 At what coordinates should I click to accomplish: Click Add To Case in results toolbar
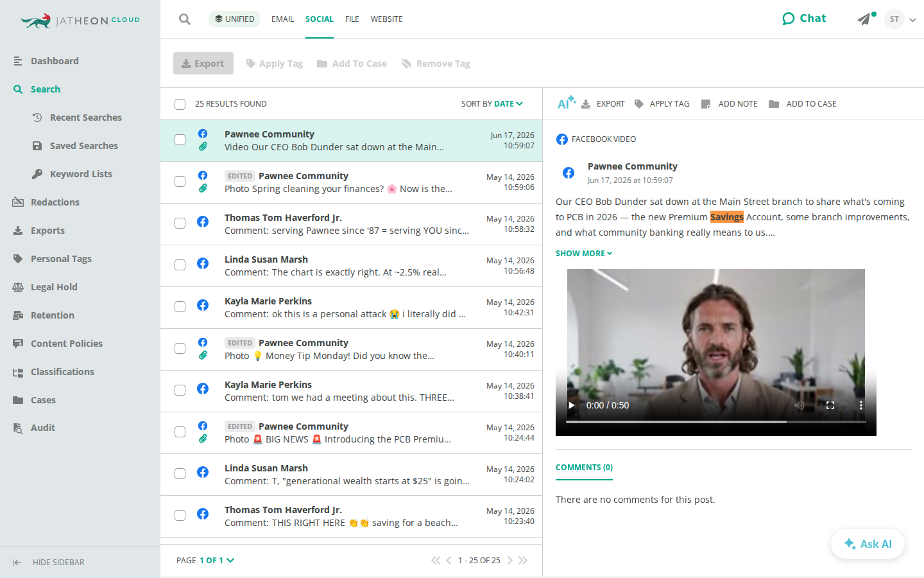click(x=352, y=64)
